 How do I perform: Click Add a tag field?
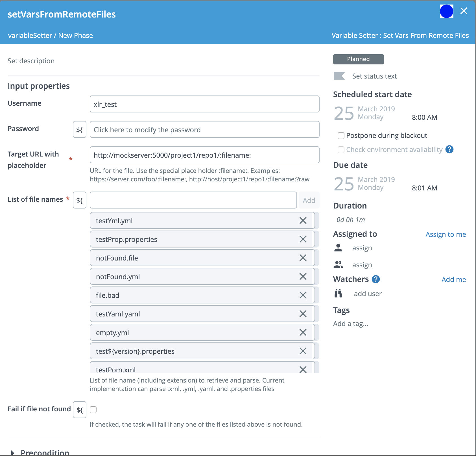pos(351,324)
